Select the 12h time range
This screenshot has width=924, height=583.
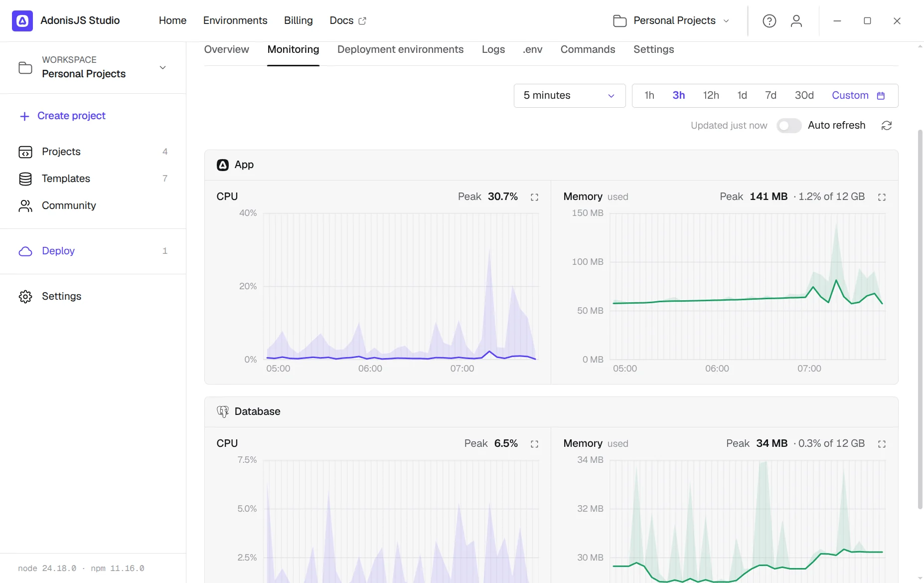(x=711, y=96)
